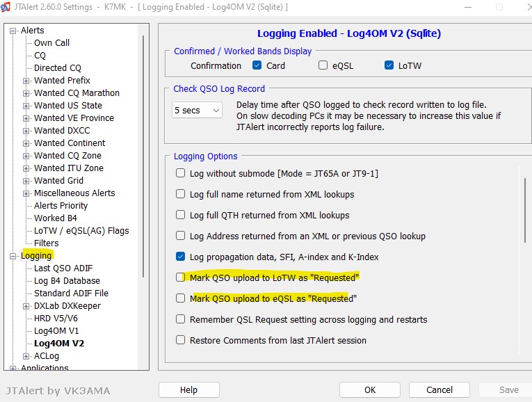Select Filters in the tree
Viewport: 532px width, 402px height.
[x=46, y=243]
